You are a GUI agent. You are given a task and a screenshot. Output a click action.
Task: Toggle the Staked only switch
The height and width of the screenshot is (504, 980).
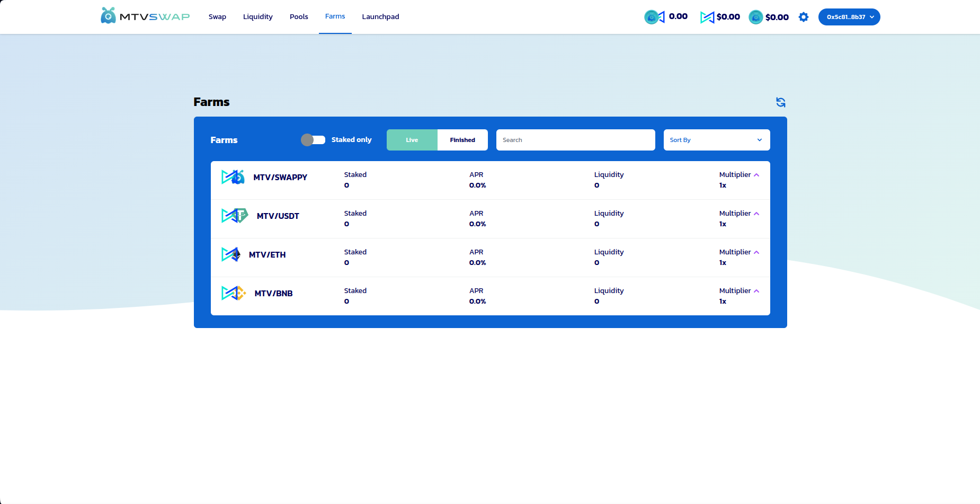point(313,140)
